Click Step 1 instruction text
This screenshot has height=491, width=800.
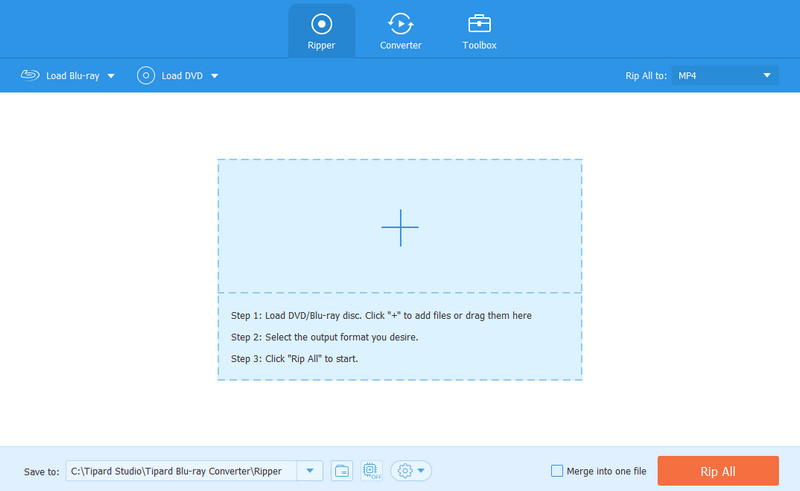point(381,315)
